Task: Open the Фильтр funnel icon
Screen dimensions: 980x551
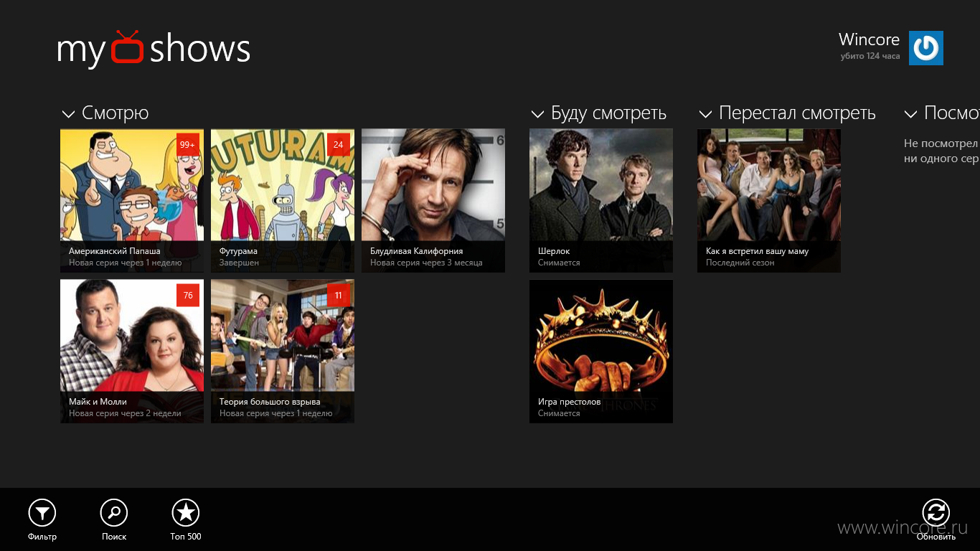Action: [42, 513]
